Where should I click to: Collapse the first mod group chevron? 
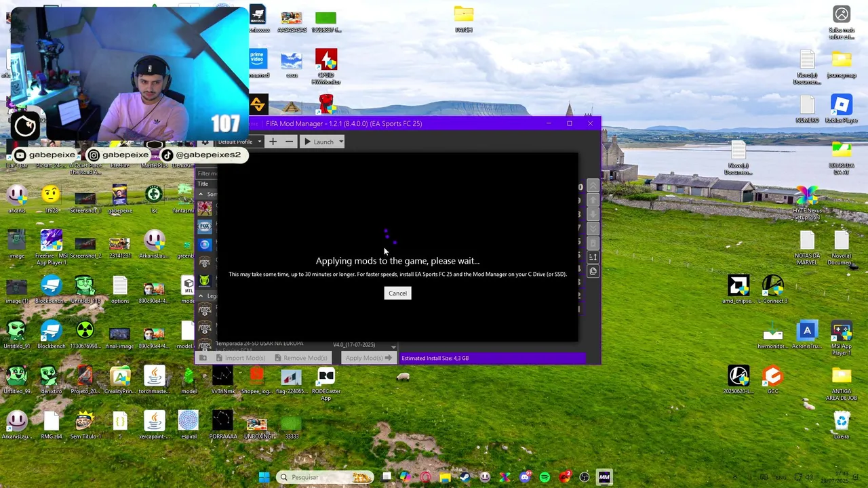(201, 195)
